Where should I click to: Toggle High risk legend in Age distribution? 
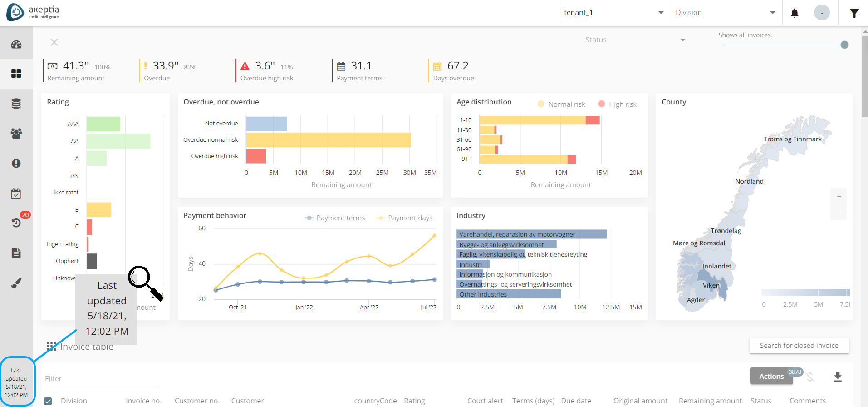618,104
